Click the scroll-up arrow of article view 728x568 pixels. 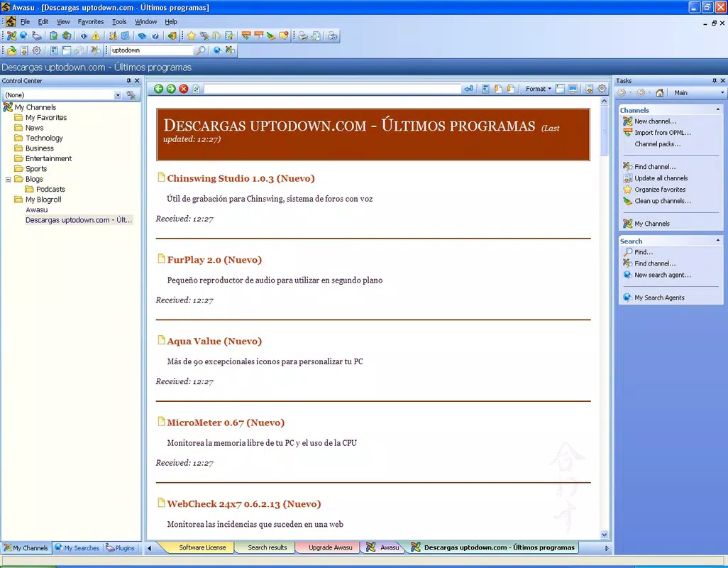pyautogui.click(x=604, y=101)
